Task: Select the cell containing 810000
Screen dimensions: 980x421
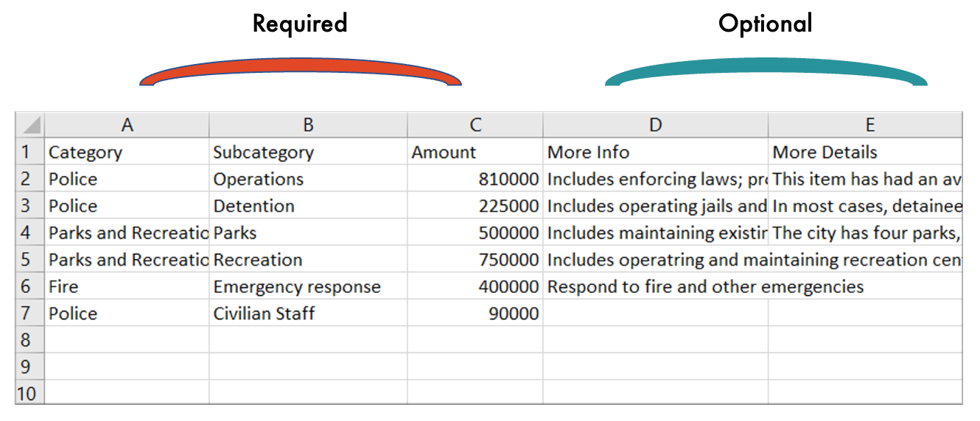Action: (475, 180)
